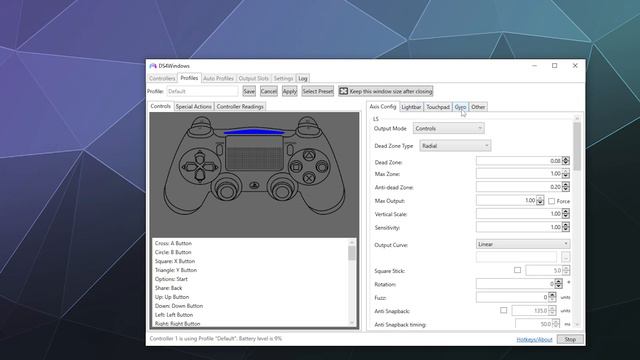Screen dimensions: 640x360
Task: Select the "Left: Left Button" mapping row
Action: (x=174, y=315)
